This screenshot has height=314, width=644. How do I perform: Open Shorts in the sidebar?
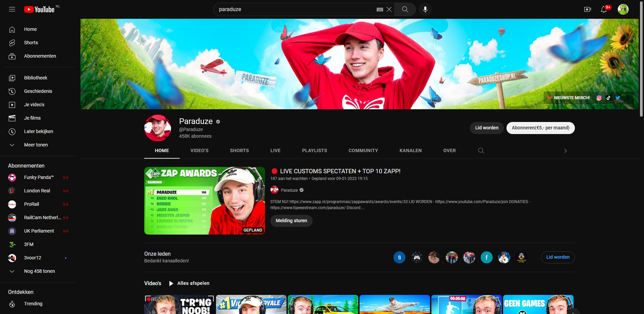(31, 43)
